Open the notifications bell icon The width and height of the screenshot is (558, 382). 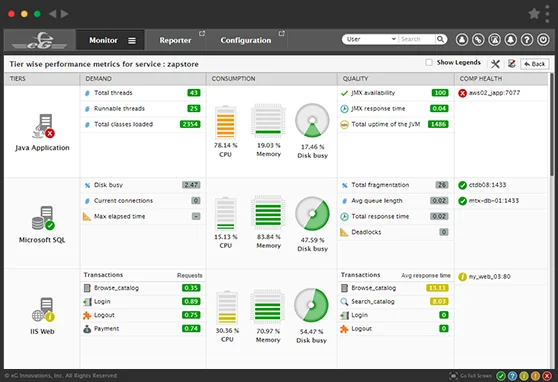(511, 40)
